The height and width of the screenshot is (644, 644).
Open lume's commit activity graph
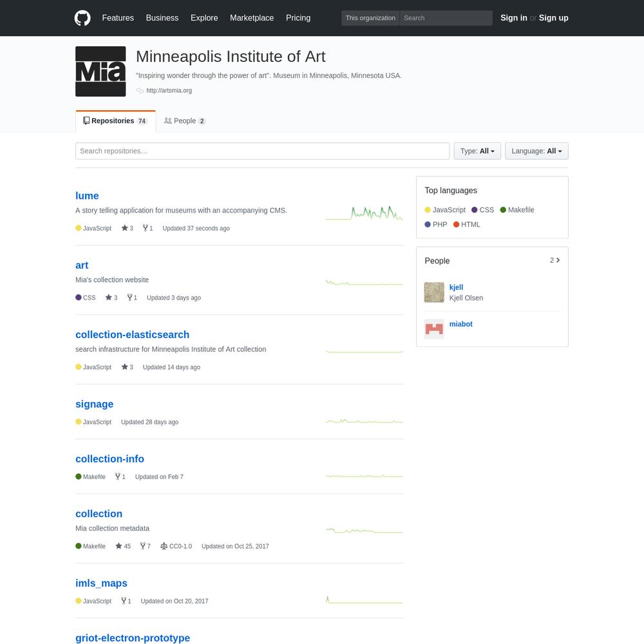(365, 213)
